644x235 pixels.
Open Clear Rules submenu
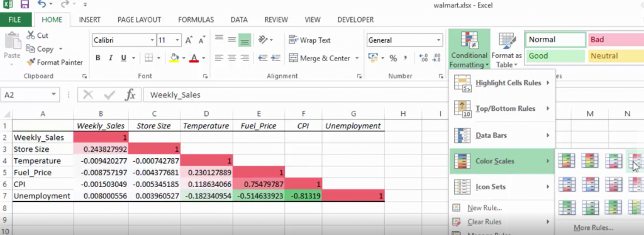[x=502, y=222]
